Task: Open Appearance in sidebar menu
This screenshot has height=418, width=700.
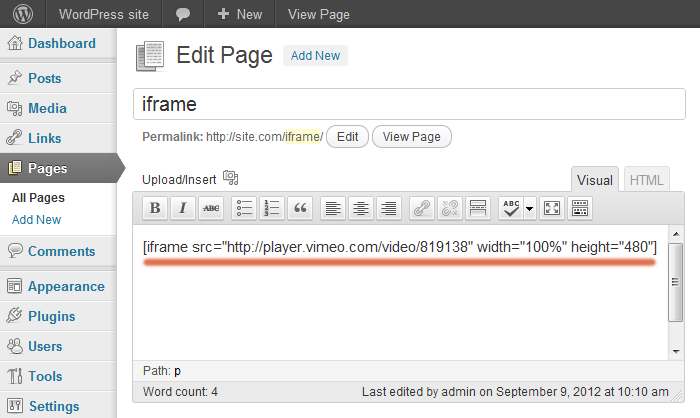Action: tap(65, 286)
